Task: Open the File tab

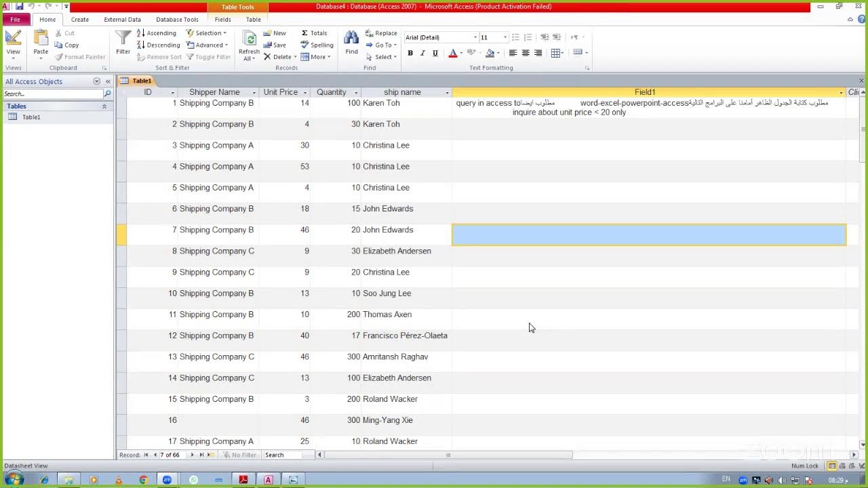Action: click(15, 20)
